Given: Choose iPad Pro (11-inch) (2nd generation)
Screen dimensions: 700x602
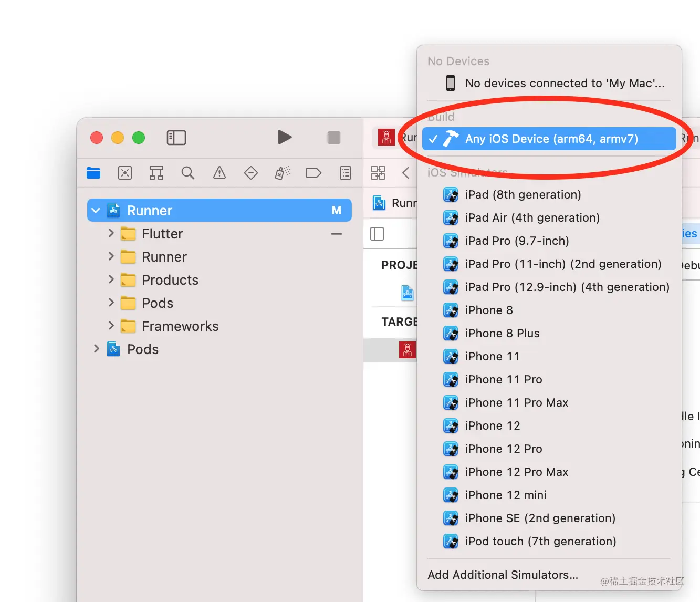Looking at the screenshot, I should click(549, 264).
